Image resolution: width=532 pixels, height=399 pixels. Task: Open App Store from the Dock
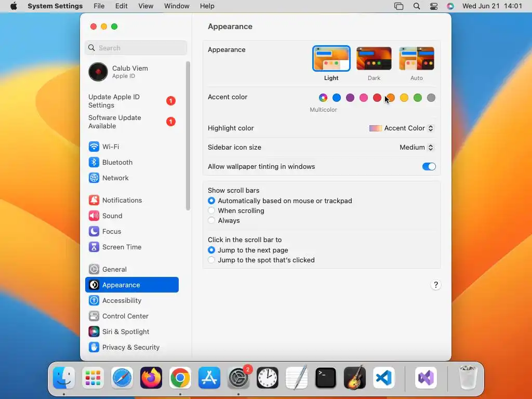point(209,378)
